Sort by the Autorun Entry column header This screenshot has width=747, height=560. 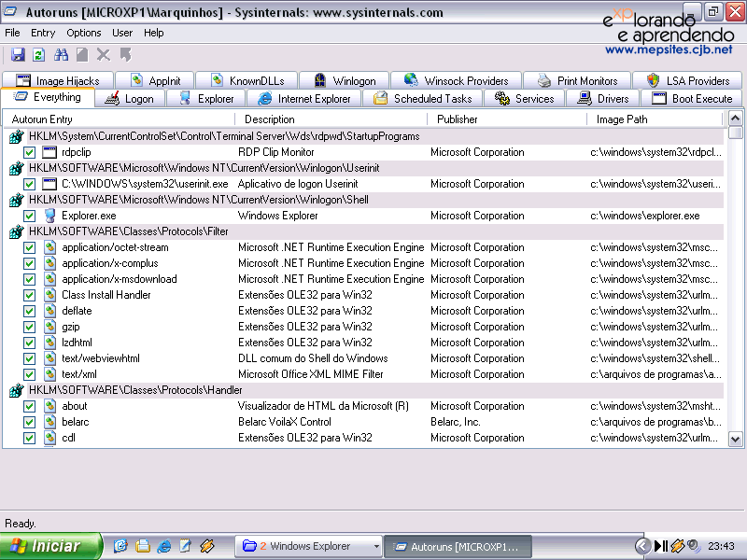click(120, 119)
